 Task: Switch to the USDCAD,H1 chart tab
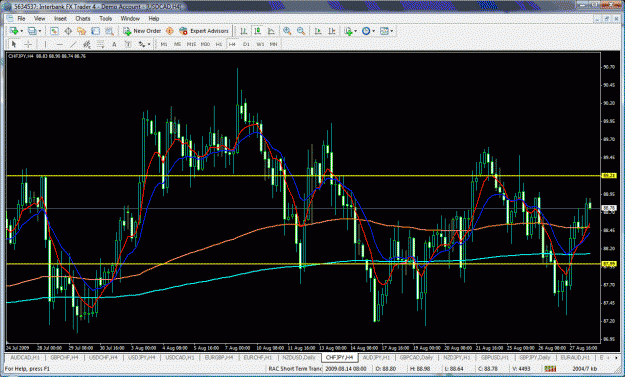pos(180,358)
